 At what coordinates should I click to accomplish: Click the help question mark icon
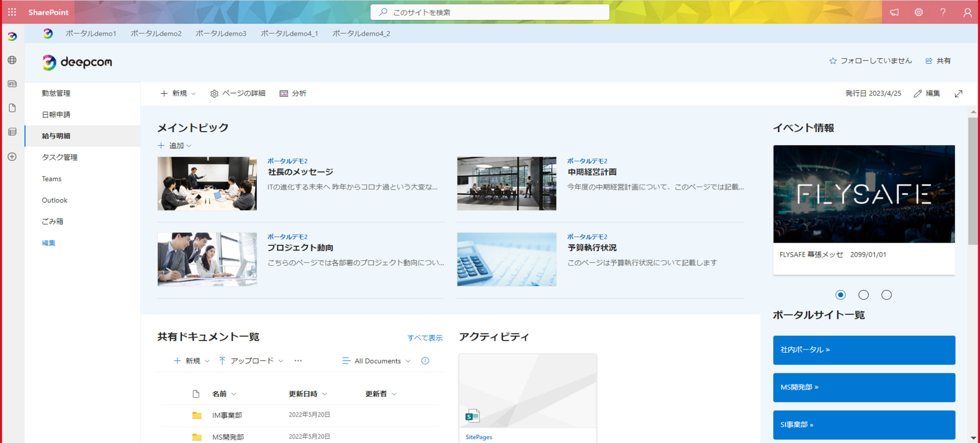point(943,12)
